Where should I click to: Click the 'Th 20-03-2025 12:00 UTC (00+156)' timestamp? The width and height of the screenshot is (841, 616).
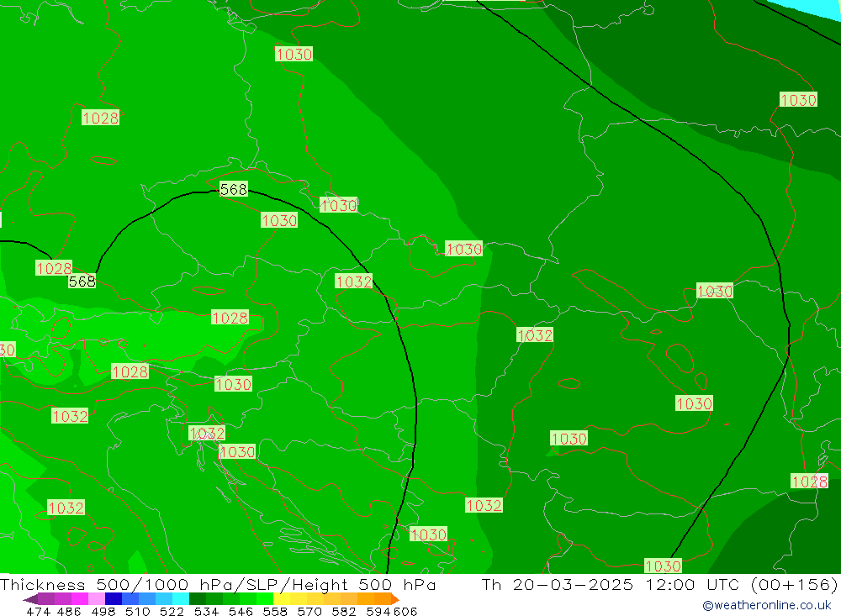pyautogui.click(x=659, y=584)
